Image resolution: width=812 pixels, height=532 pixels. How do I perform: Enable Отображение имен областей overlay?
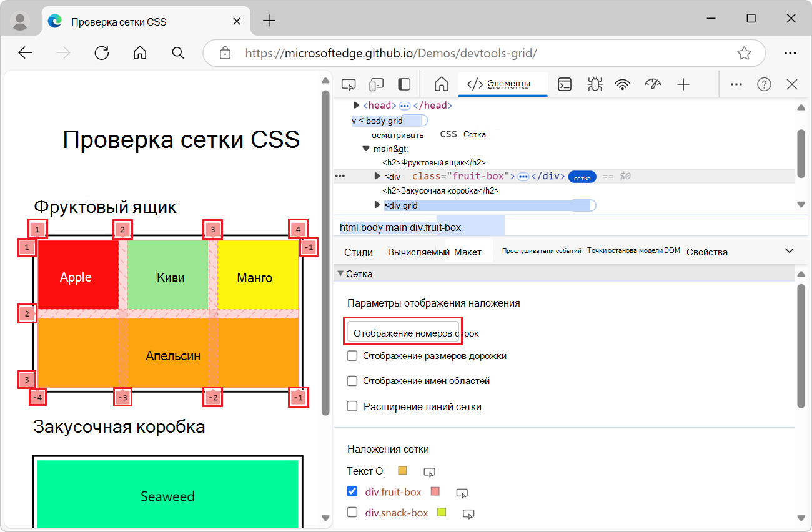coord(352,380)
